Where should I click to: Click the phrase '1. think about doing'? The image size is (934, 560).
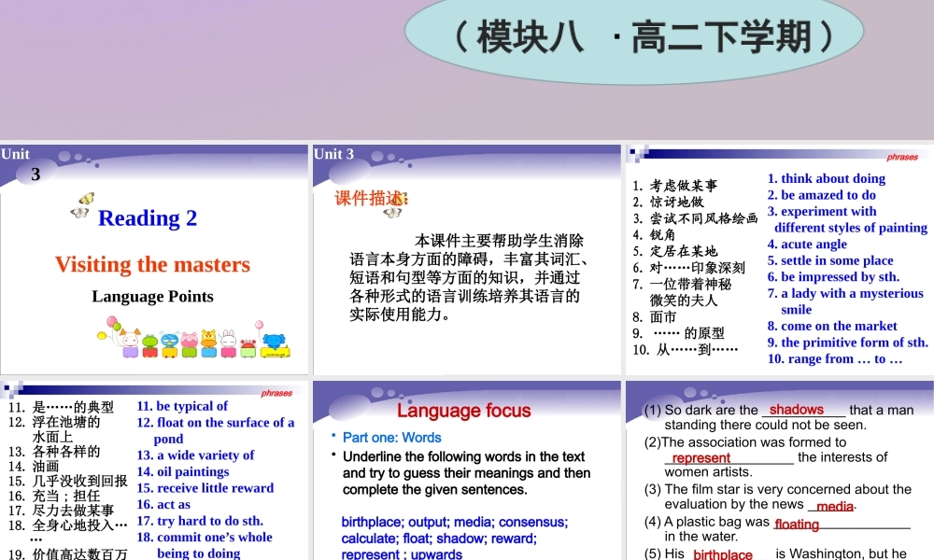pyautogui.click(x=827, y=178)
